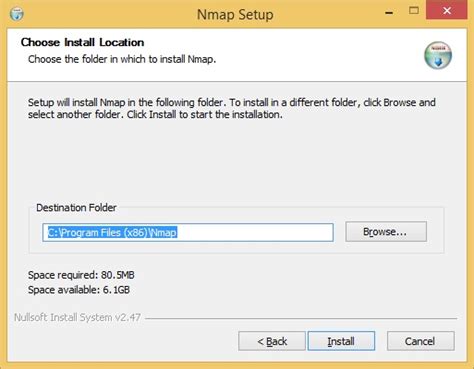Viewport: 474px width, 369px height.
Task: Click the Choose Install Location heading
Action: pyautogui.click(x=82, y=42)
